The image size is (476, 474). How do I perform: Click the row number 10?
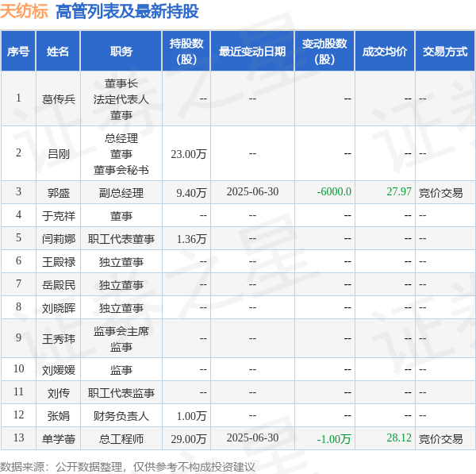(x=18, y=368)
